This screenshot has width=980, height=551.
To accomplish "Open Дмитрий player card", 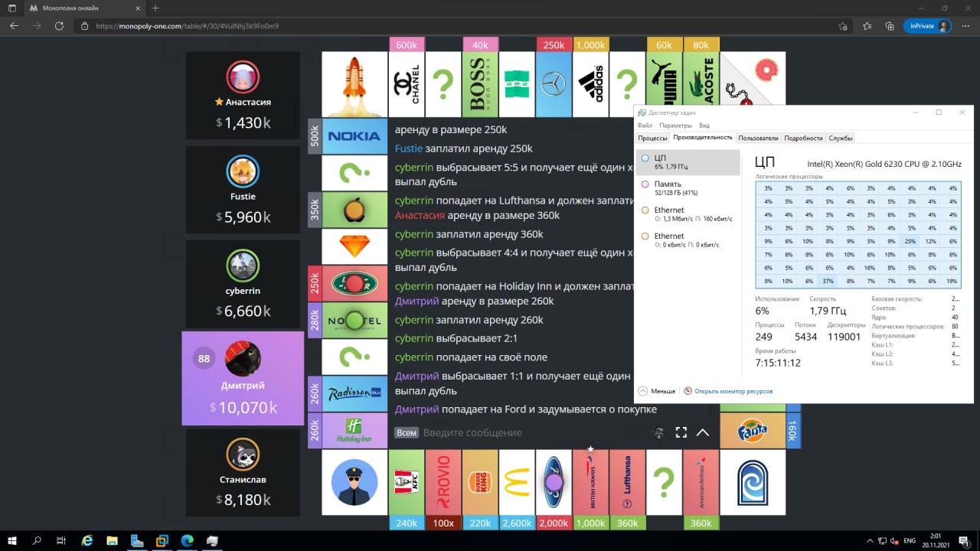I will pyautogui.click(x=243, y=378).
